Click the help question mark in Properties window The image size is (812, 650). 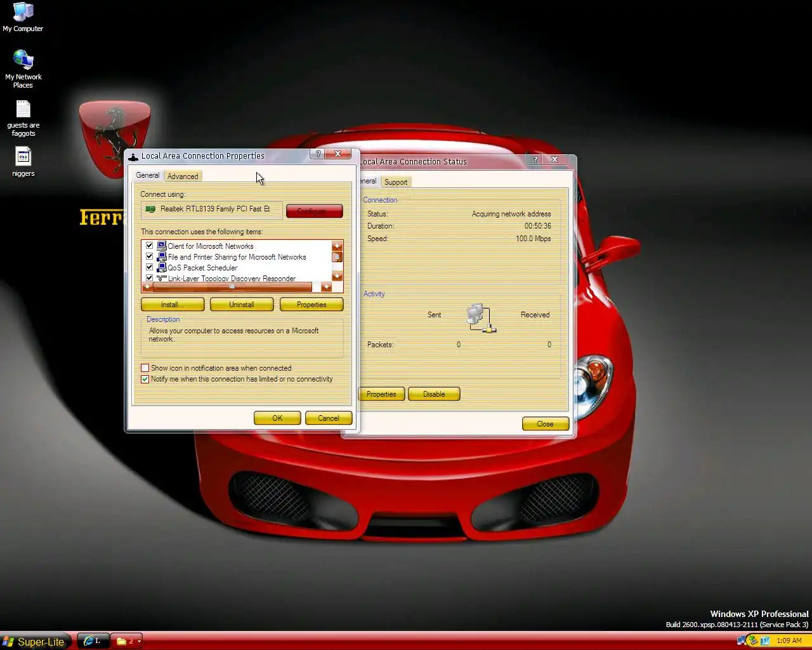click(318, 154)
